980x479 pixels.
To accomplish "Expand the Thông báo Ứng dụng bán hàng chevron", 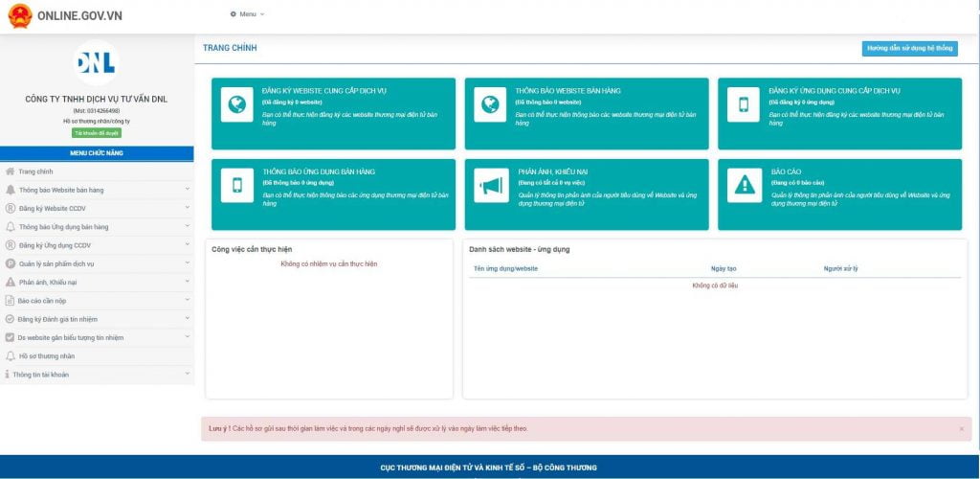I will [187, 226].
